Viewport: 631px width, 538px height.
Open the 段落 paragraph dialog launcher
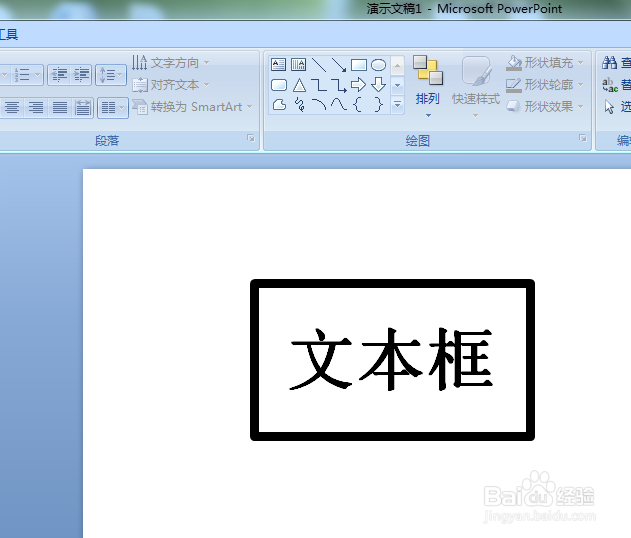coord(251,138)
